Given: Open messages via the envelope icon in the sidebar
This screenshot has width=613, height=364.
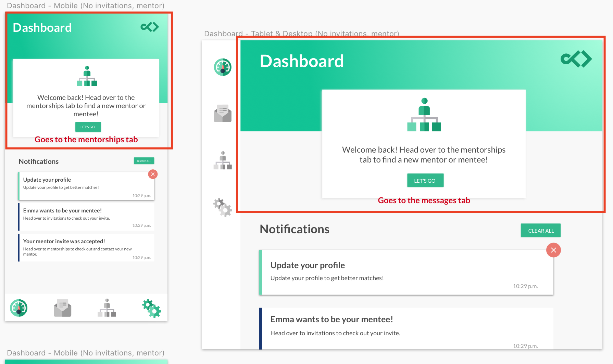Looking at the screenshot, I should [222, 114].
